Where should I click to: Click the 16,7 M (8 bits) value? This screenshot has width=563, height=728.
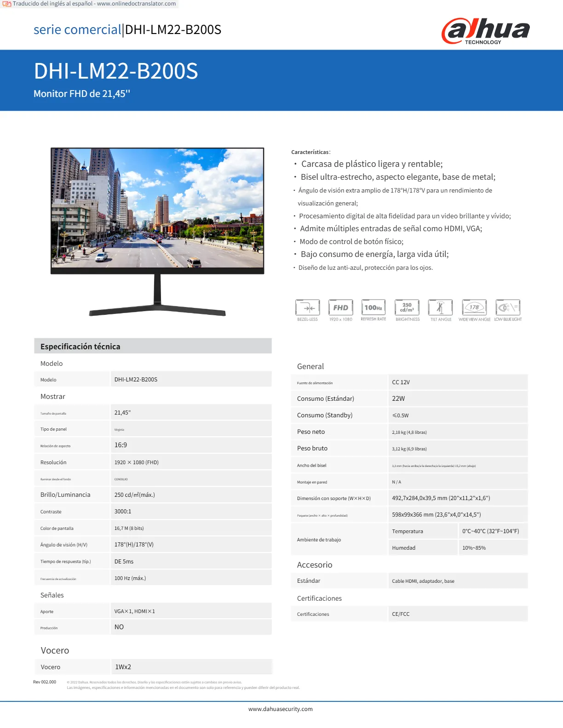pyautogui.click(x=191, y=528)
